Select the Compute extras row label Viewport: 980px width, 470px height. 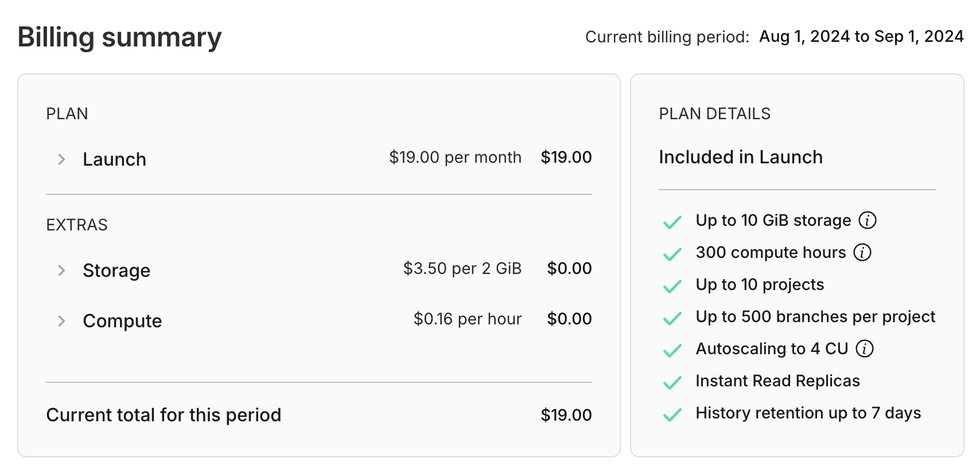(122, 321)
